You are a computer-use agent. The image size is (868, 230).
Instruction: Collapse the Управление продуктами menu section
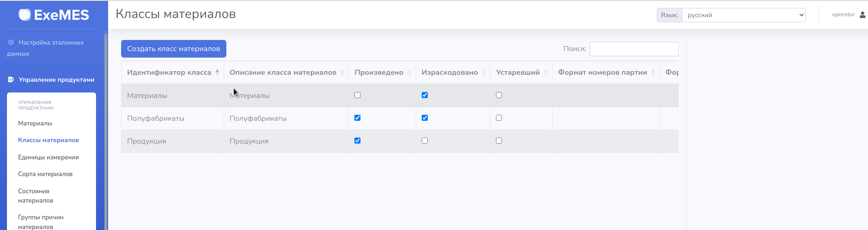56,79
